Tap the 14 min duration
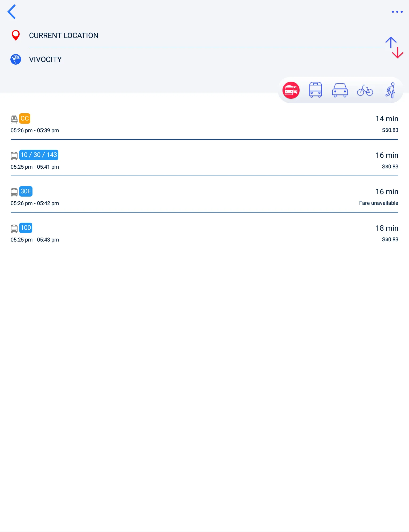 (387, 119)
